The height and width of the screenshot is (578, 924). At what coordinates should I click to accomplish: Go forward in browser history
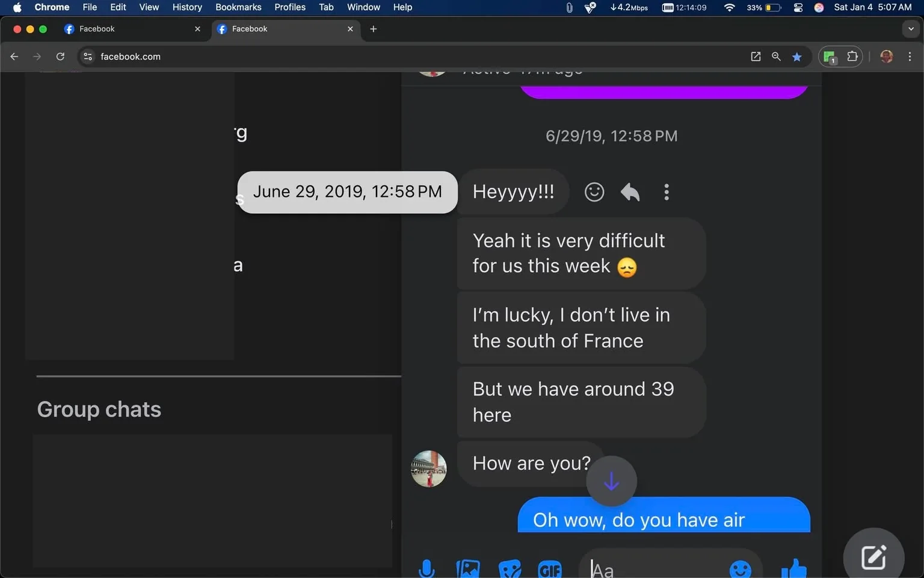point(37,57)
